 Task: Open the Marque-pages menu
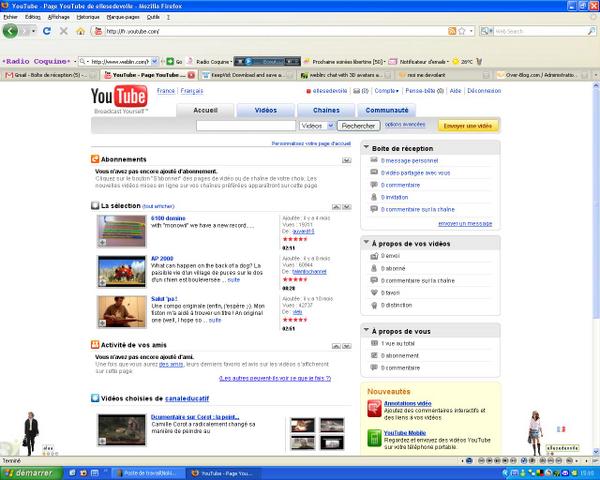pos(123,17)
